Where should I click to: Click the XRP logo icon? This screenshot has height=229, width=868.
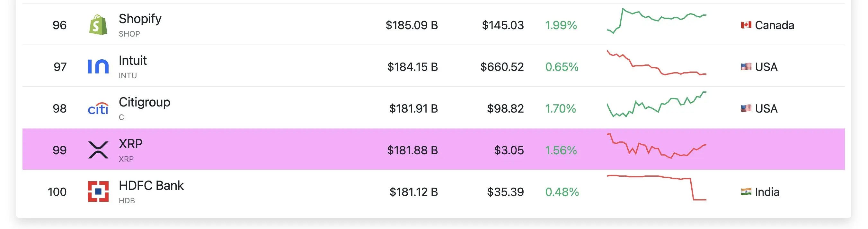(98, 150)
